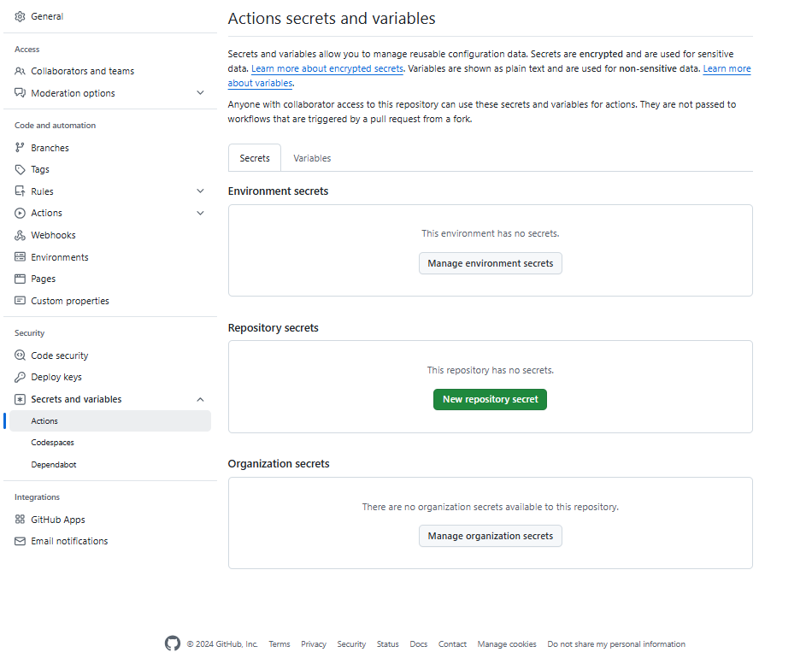812x664 pixels.
Task: Switch to the Secrets tab
Action: (x=255, y=158)
